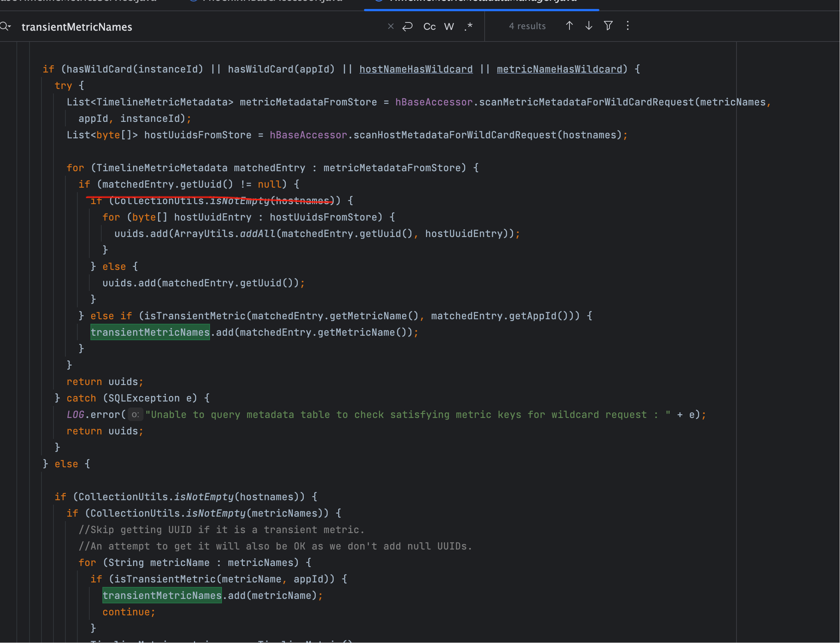Image resolution: width=840 pixels, height=643 pixels.
Task: Toggle Match Case (Cc) option
Action: (x=429, y=27)
